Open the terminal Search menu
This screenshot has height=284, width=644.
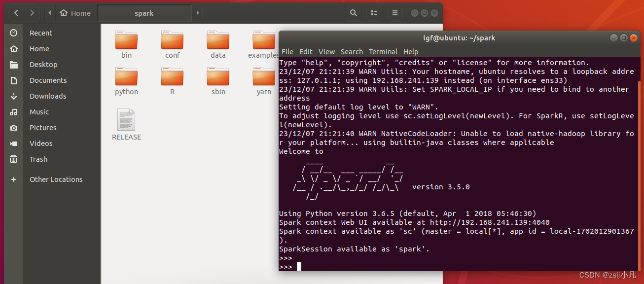point(352,52)
